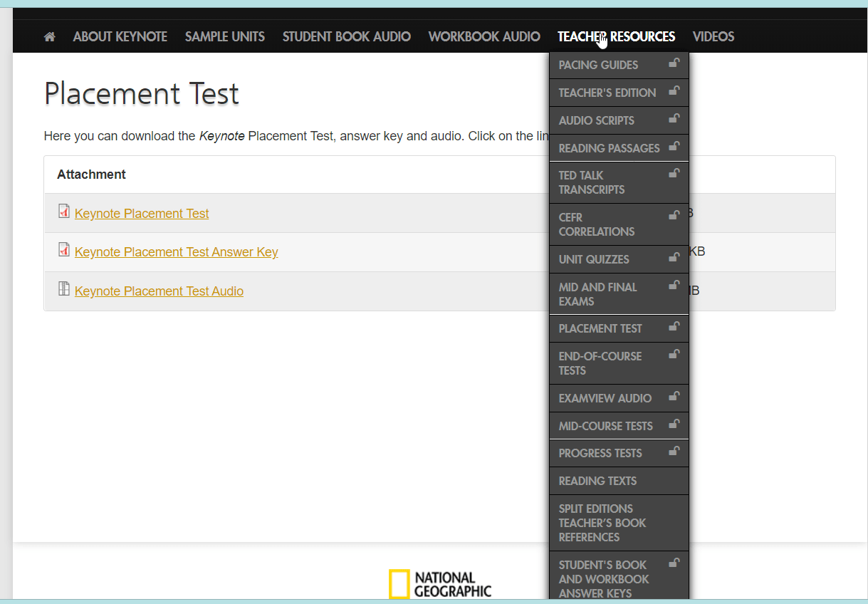The image size is (868, 604).
Task: Open the Workbook Audio menu
Action: 484,37
